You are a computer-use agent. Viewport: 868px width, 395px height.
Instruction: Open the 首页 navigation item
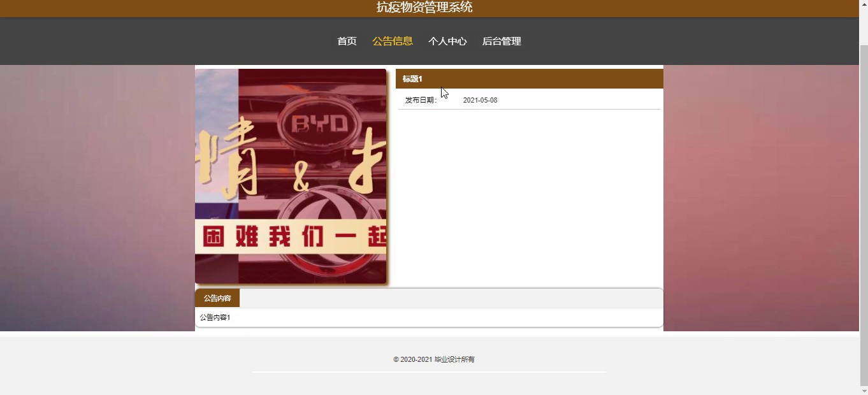pos(347,41)
